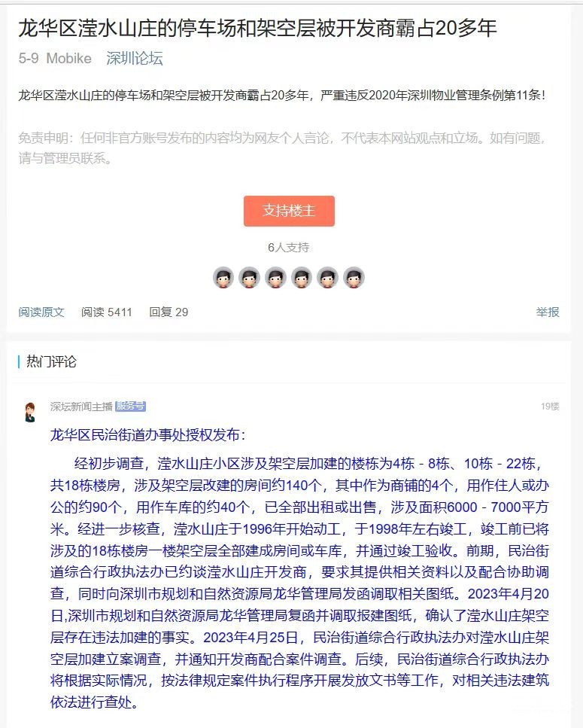The height and width of the screenshot is (728, 583).
Task: Go to the 深圳论坛 board link
Action: coord(135,58)
